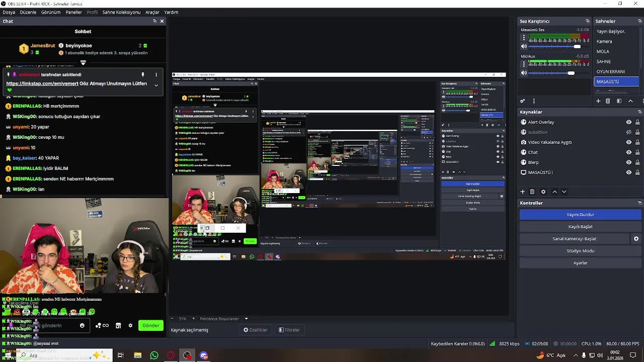Pop out the Chat dock
644x362 pixels.
click(x=154, y=21)
